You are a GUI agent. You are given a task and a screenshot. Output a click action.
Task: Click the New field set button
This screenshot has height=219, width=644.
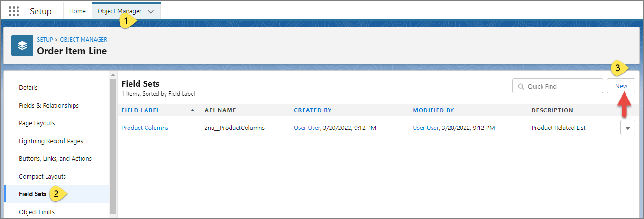tap(621, 86)
